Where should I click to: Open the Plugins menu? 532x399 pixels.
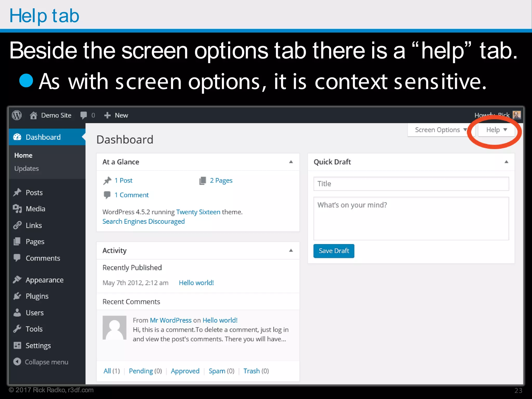pos(37,296)
